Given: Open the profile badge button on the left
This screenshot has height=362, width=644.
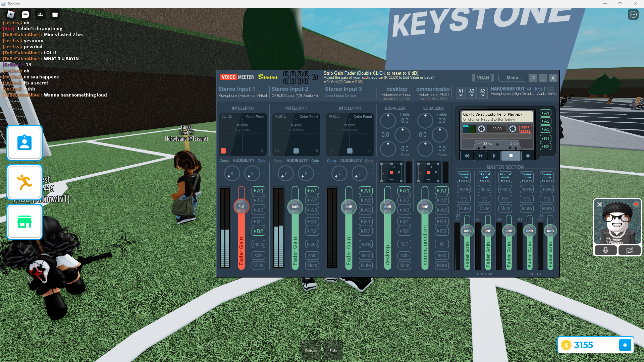Looking at the screenshot, I should [x=24, y=143].
